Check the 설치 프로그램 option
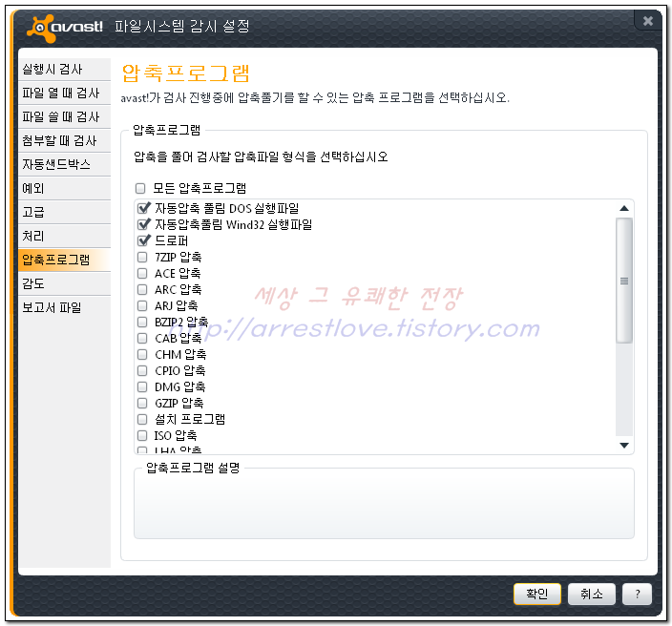The height and width of the screenshot is (626, 672). (142, 420)
